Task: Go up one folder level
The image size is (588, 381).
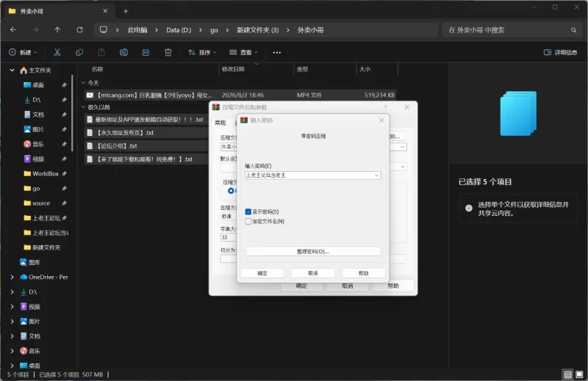Action: pos(57,29)
